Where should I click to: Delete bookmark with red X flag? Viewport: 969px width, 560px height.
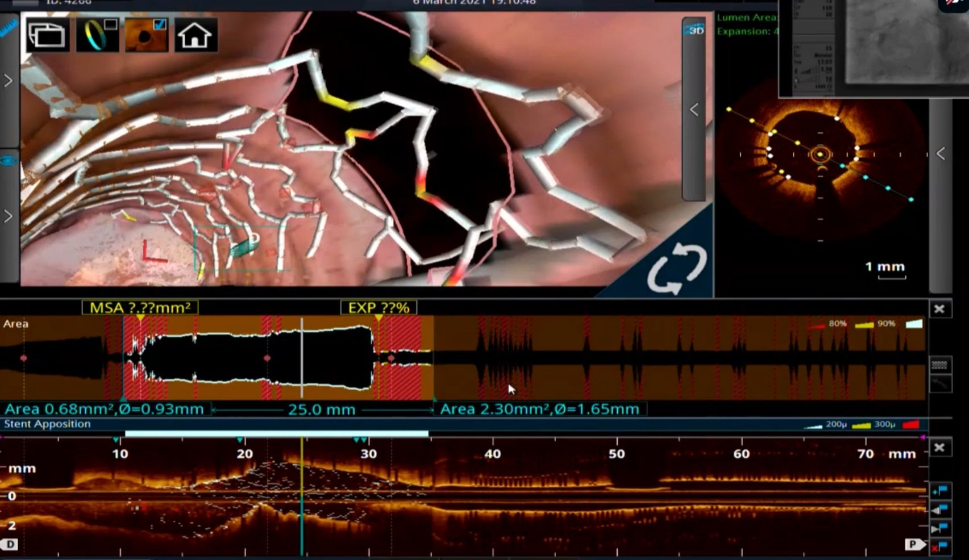point(939,547)
